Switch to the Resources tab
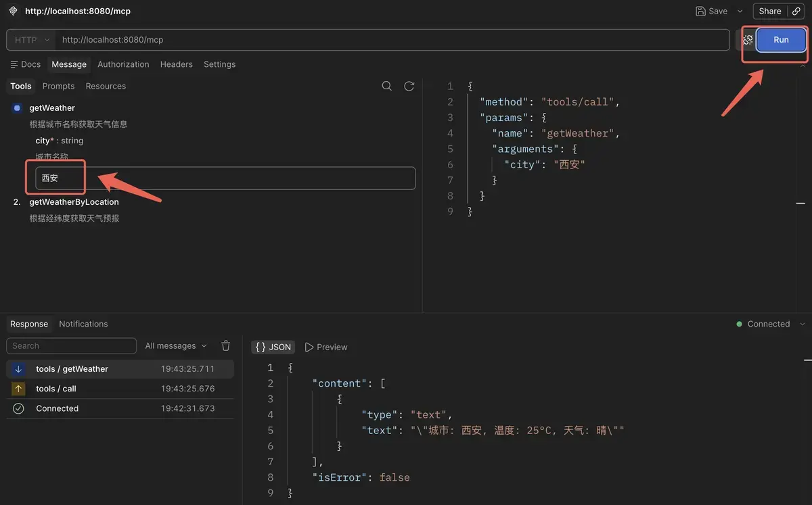812x505 pixels. pos(106,86)
